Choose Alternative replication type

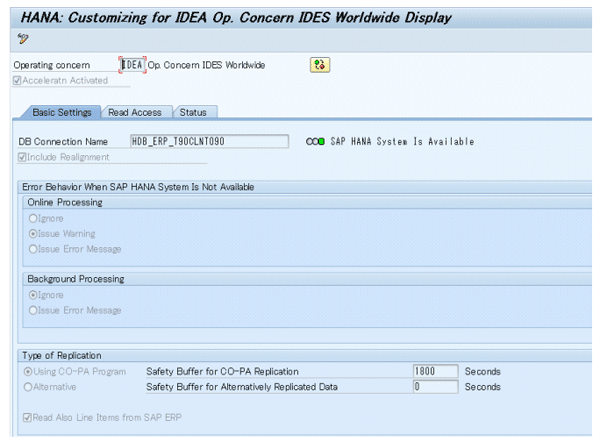pos(27,386)
